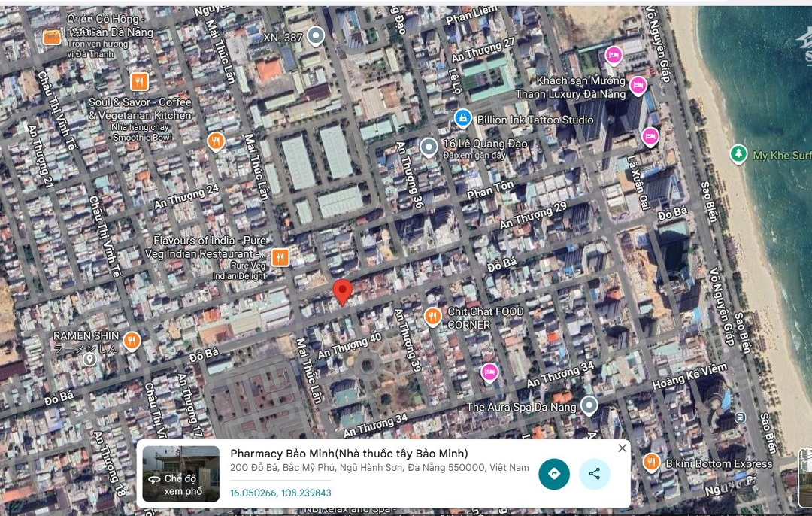Click the Chit Chat FOOD CORNER restaurant icon
This screenshot has height=516, width=812.
[x=432, y=317]
